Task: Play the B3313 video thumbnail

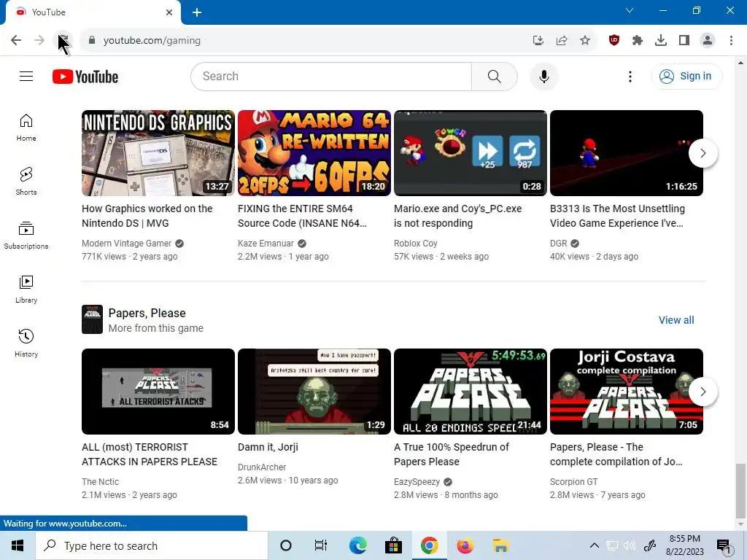Action: (x=626, y=153)
